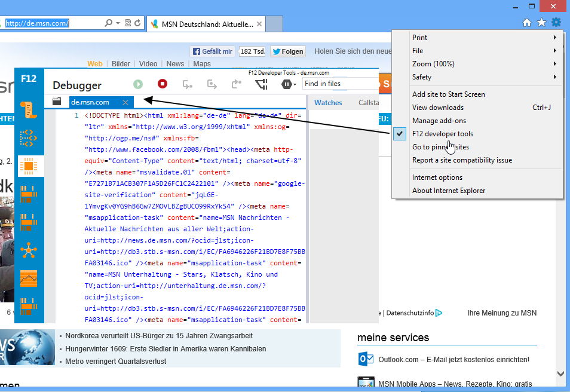Close the de.msn.com script tab

[x=125, y=103]
